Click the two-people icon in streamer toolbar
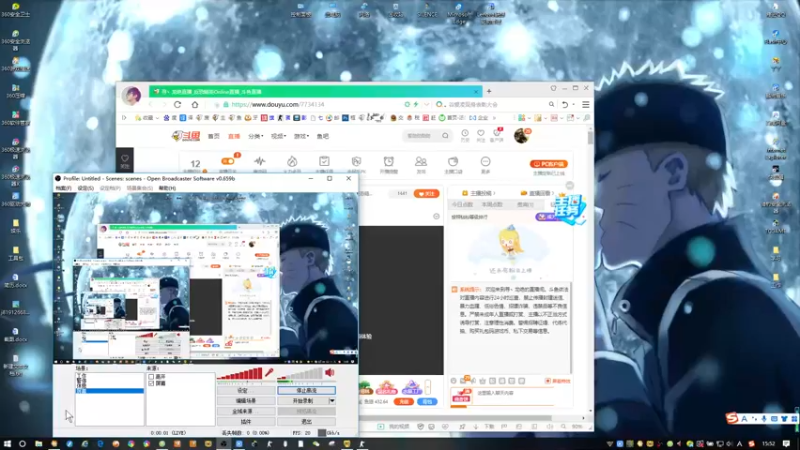 [421, 162]
